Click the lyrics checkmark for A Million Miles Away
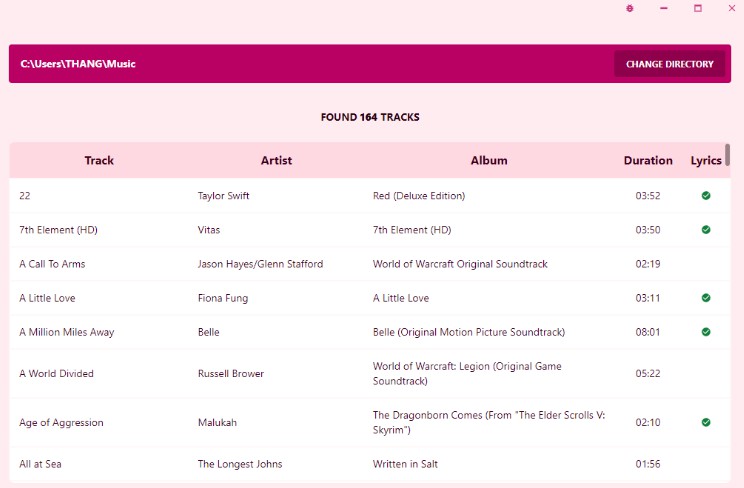The height and width of the screenshot is (488, 744). pos(706,331)
